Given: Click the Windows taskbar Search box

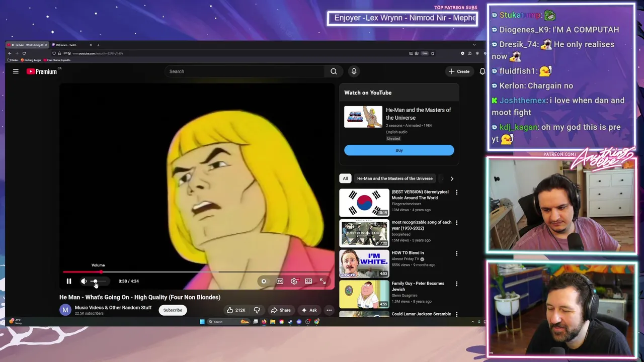Looking at the screenshot, I should pos(228,322).
